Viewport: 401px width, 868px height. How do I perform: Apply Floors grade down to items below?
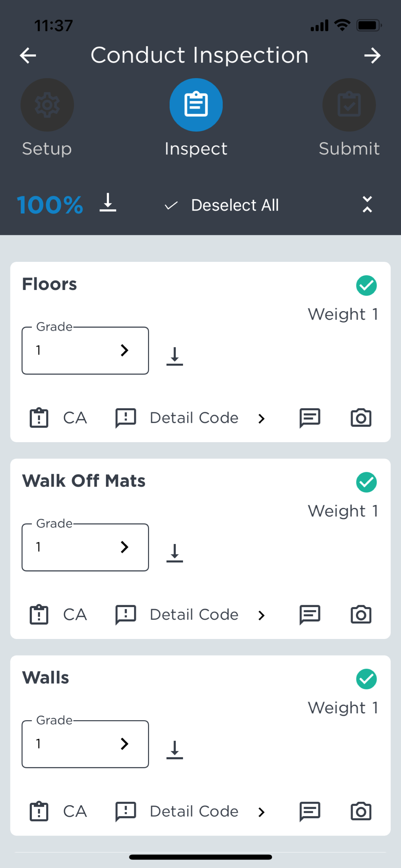click(174, 356)
